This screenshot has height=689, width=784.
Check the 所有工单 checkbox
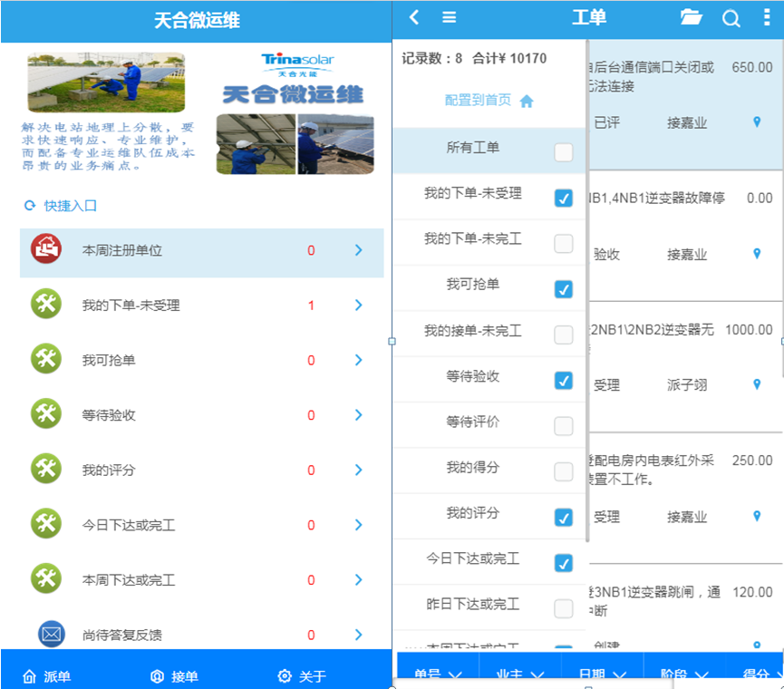[x=563, y=152]
